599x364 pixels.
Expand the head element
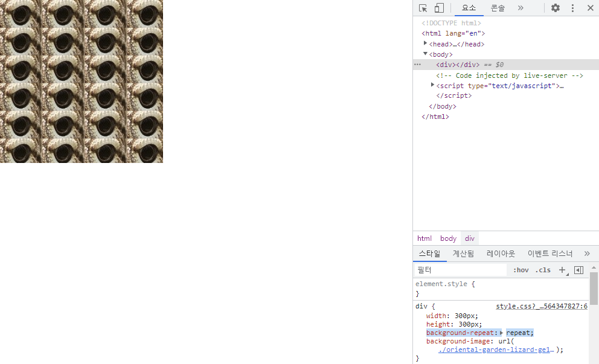[x=425, y=43]
